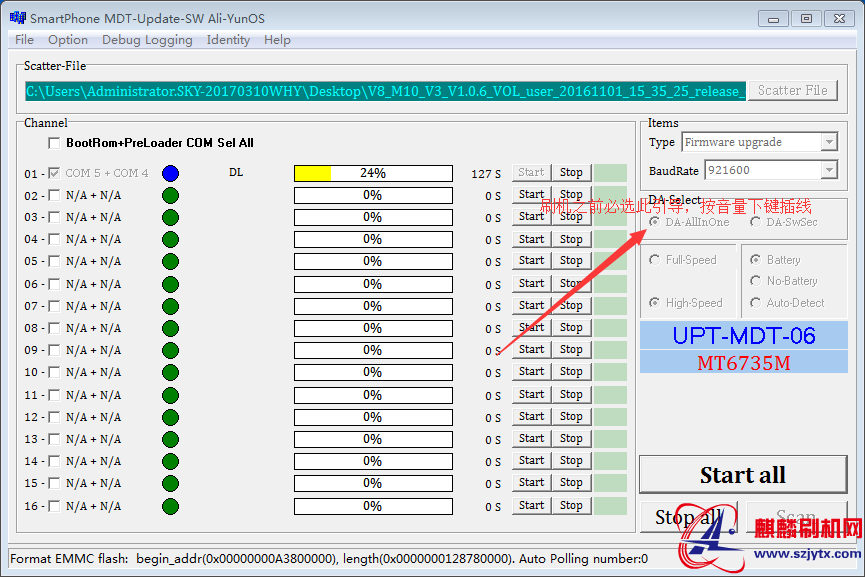
Task: Check the channel 09 checkbox
Action: 54,350
